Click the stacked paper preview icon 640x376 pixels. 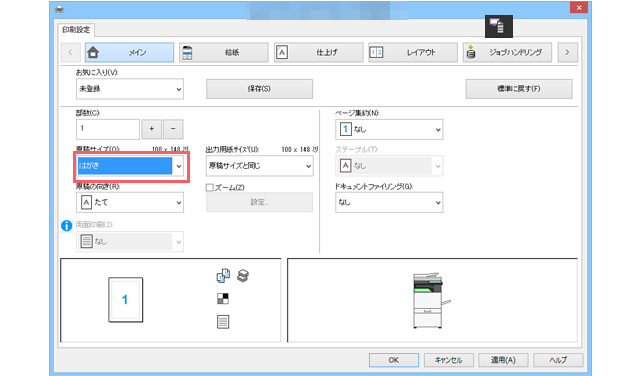tap(243, 276)
